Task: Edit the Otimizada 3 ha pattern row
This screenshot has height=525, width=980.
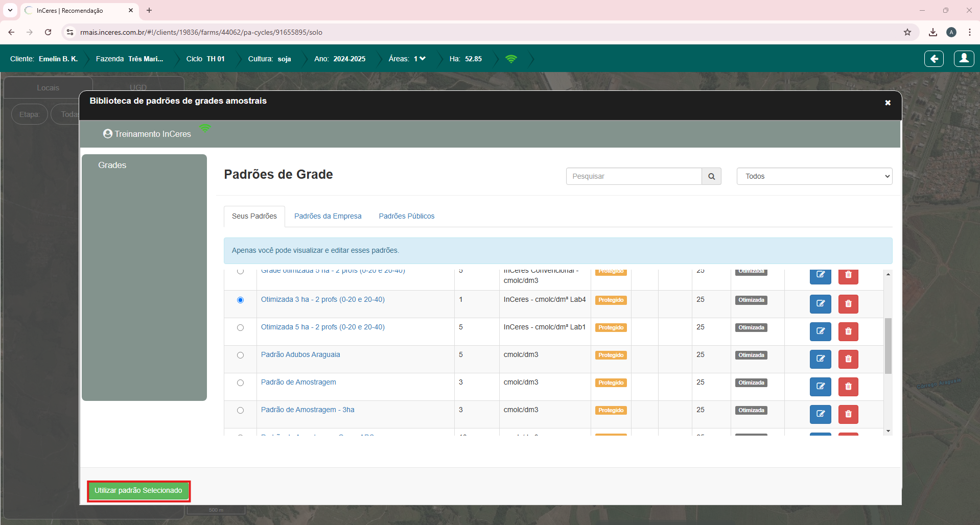Action: coord(820,303)
